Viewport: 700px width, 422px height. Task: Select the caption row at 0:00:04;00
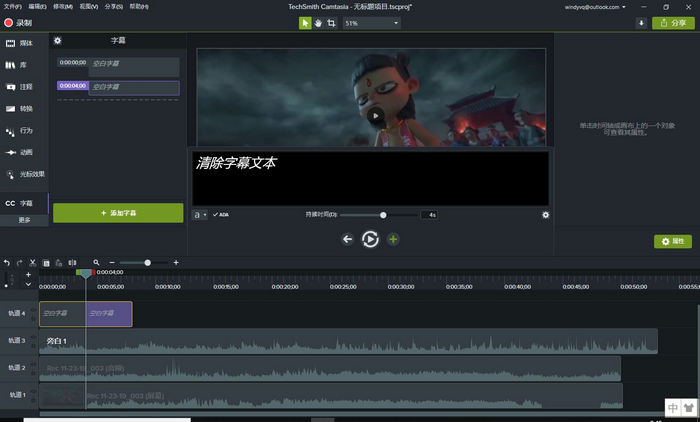118,88
